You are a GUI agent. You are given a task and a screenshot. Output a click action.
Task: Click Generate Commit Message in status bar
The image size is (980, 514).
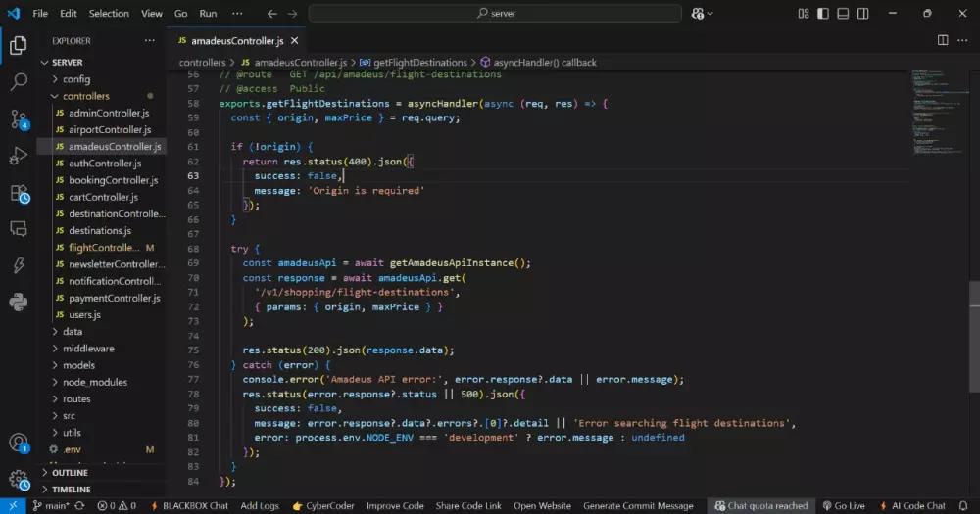tap(638, 506)
